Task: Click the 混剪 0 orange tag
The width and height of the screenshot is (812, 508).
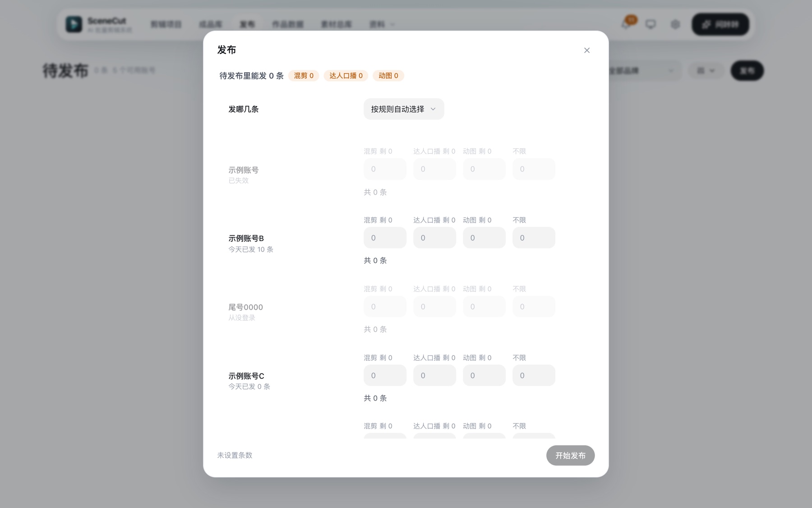Action: 304,75
